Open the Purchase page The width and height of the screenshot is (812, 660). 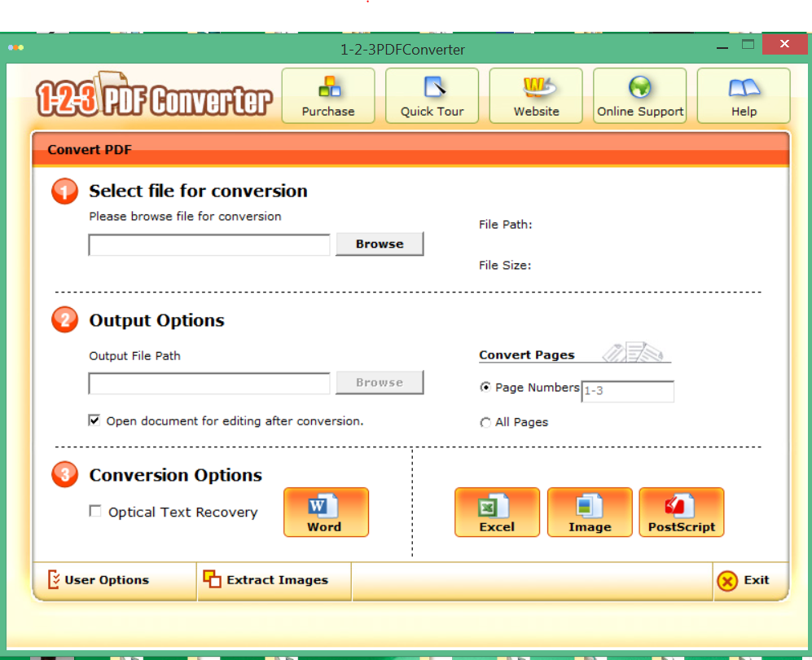pyautogui.click(x=328, y=96)
